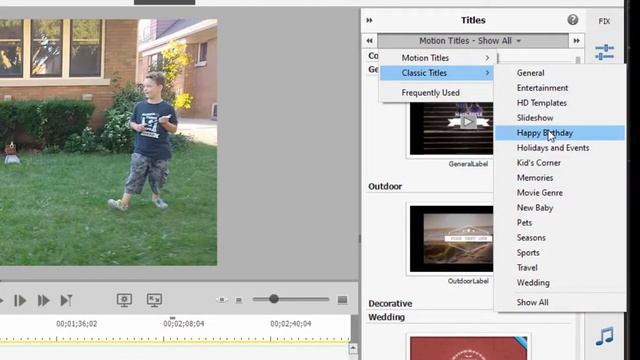
Task: Toggle full screen preview icon
Action: click(x=154, y=300)
